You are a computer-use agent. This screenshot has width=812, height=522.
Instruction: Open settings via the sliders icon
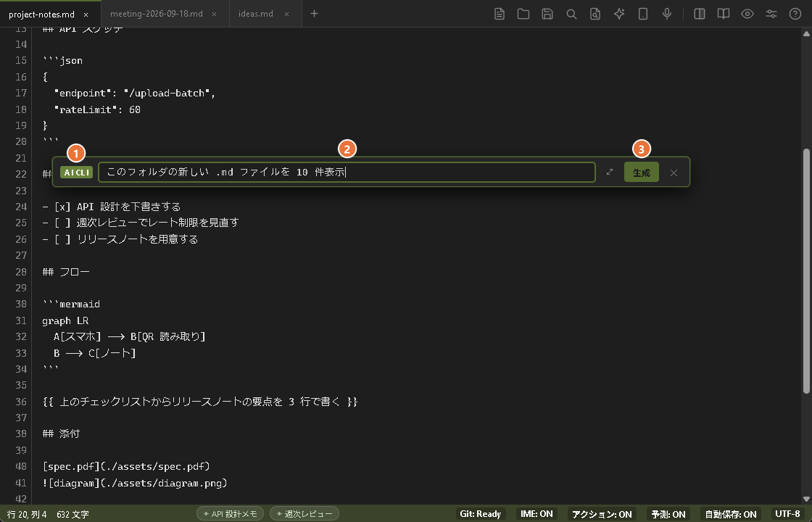tap(771, 14)
